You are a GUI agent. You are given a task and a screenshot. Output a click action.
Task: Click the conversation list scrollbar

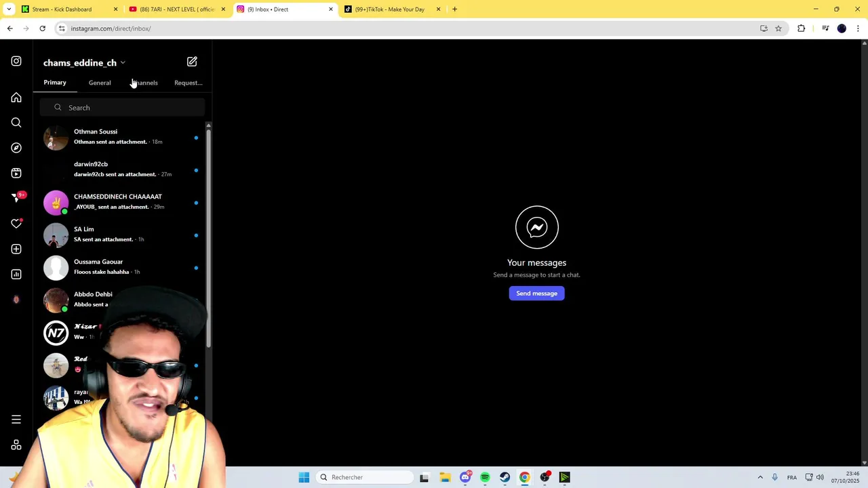tap(208, 237)
